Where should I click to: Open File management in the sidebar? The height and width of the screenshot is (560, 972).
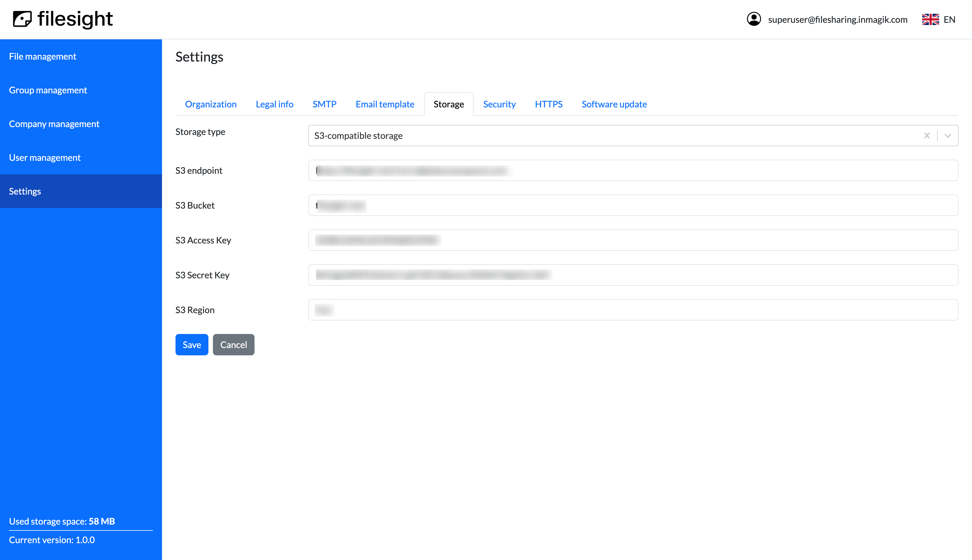coord(42,57)
